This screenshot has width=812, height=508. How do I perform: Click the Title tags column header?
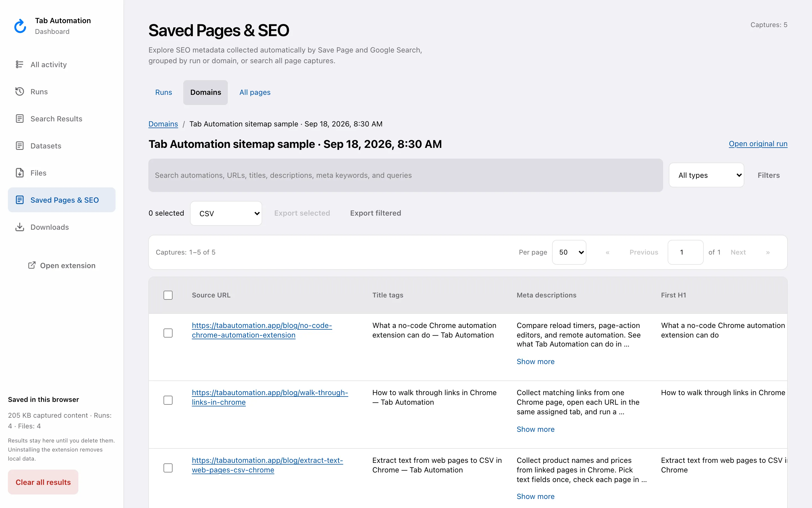[x=388, y=295]
